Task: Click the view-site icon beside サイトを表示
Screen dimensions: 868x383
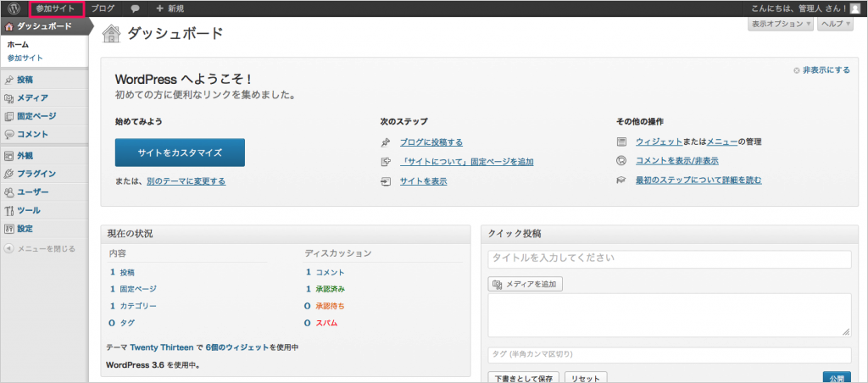Action: coord(386,181)
